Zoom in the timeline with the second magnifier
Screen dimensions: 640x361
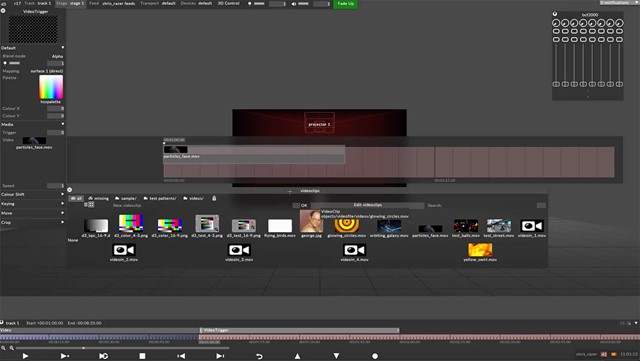(x=11, y=348)
